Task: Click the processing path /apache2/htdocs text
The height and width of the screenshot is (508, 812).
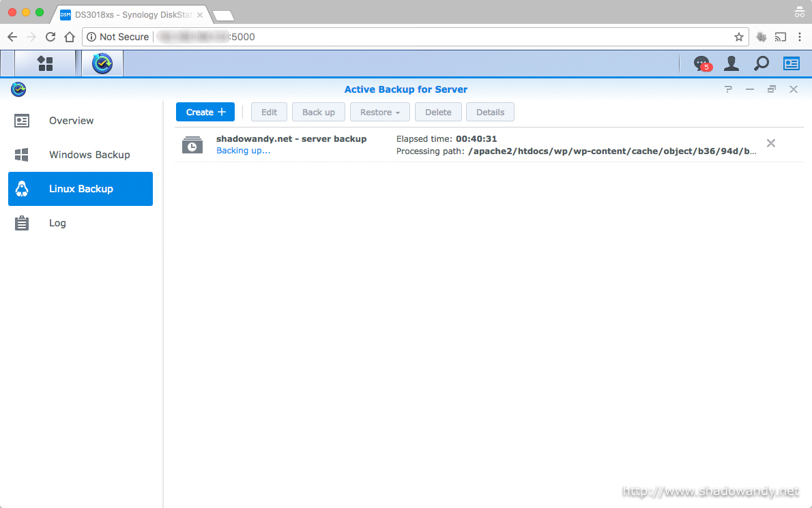Action: pyautogui.click(x=612, y=151)
